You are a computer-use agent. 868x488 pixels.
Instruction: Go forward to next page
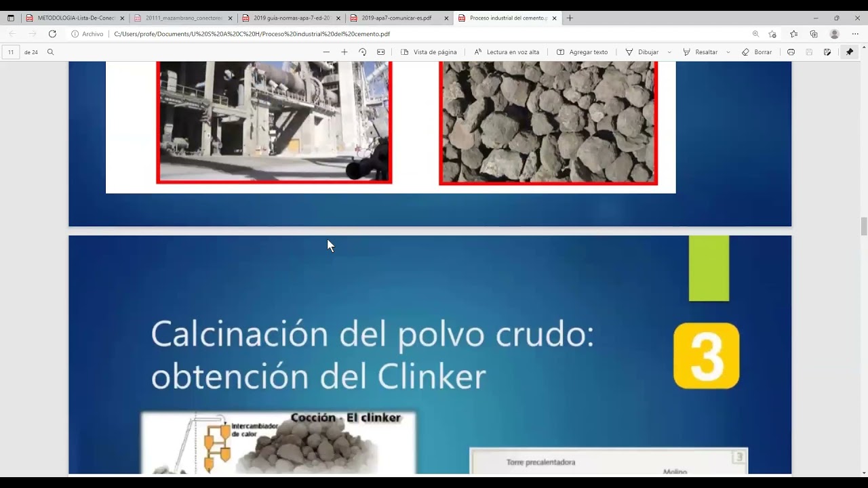(32, 34)
